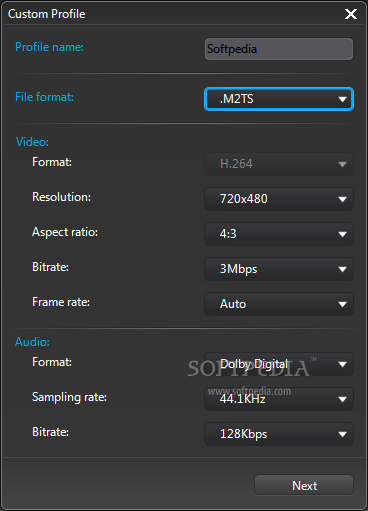Expand the 128Kbps audio Bitrate dropdown

point(279,434)
